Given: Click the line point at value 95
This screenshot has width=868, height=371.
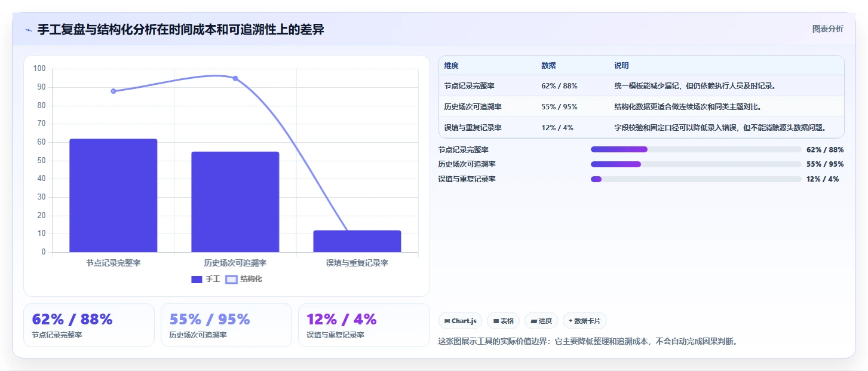Looking at the screenshot, I should click(235, 78).
